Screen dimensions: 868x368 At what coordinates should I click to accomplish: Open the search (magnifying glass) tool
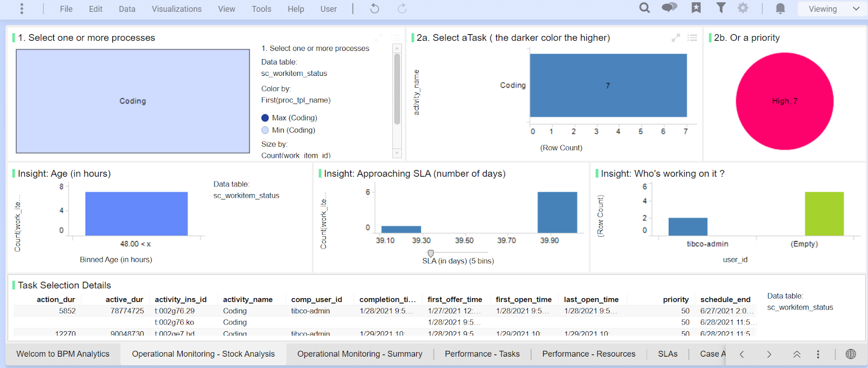[x=644, y=8]
